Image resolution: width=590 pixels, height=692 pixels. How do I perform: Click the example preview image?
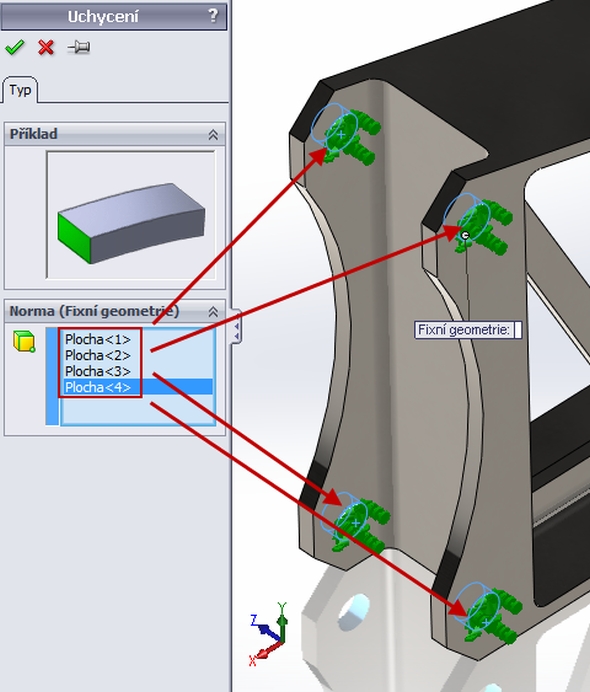[131, 215]
